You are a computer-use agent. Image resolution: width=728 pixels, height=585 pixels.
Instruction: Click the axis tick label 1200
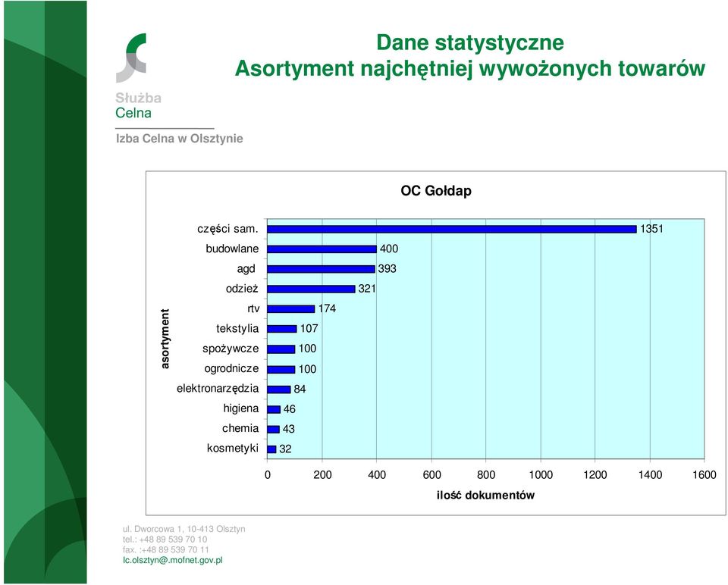pos(595,475)
